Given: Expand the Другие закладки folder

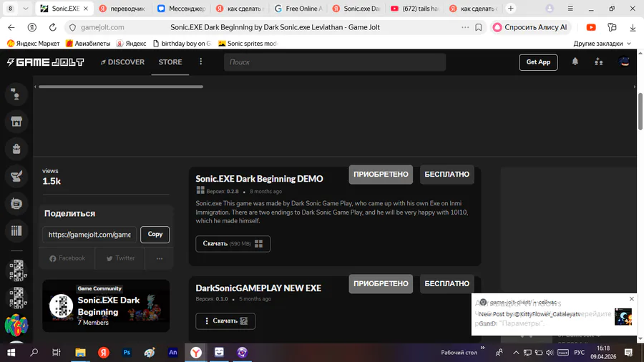Looking at the screenshot, I should click(x=602, y=43).
